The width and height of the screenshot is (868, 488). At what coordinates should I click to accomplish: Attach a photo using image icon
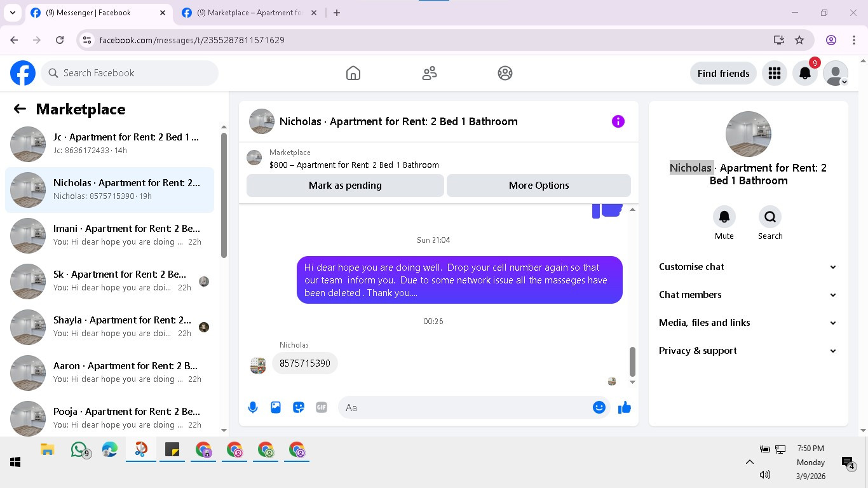(276, 407)
